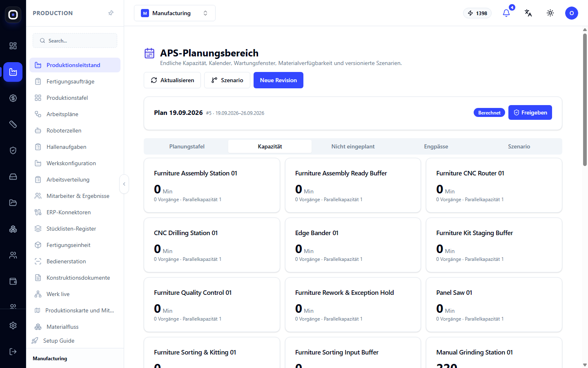Click the Neue Revision button
588x368 pixels.
278,80
